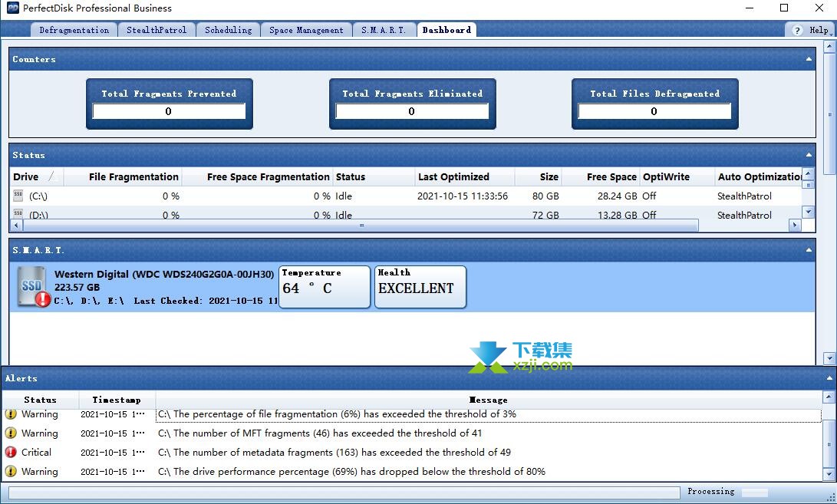Collapse the Status panel
837x504 pixels.
pos(809,155)
